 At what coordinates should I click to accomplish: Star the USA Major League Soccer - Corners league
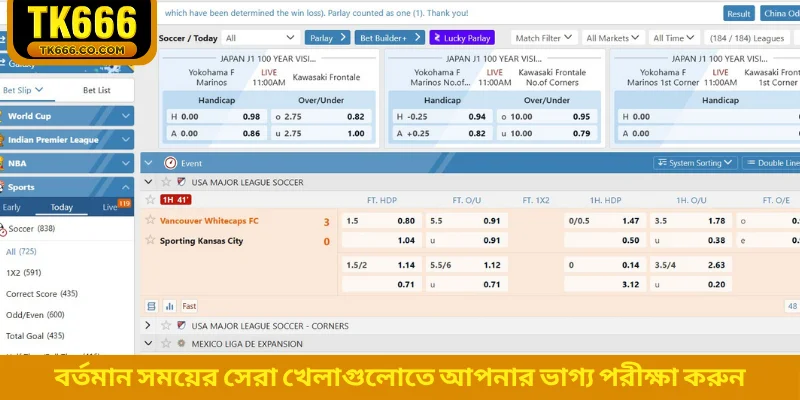(166, 326)
